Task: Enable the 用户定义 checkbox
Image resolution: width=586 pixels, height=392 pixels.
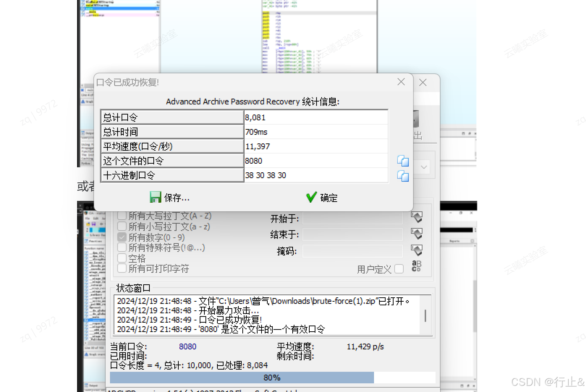Action: pos(399,269)
